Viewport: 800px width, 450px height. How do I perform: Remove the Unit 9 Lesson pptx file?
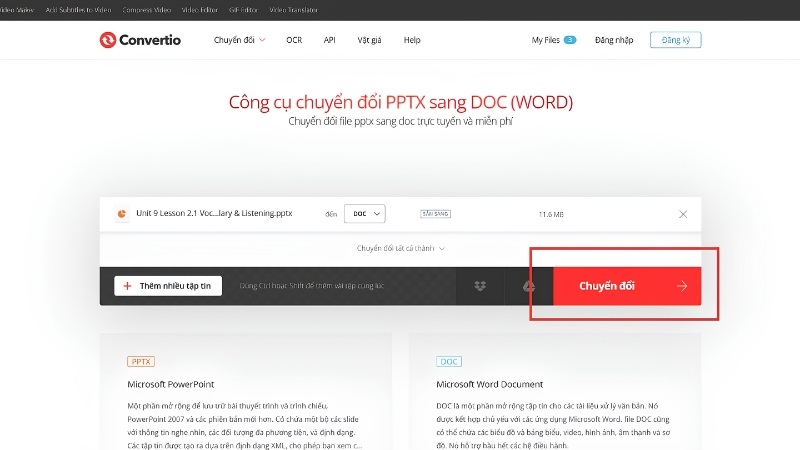[x=683, y=214]
